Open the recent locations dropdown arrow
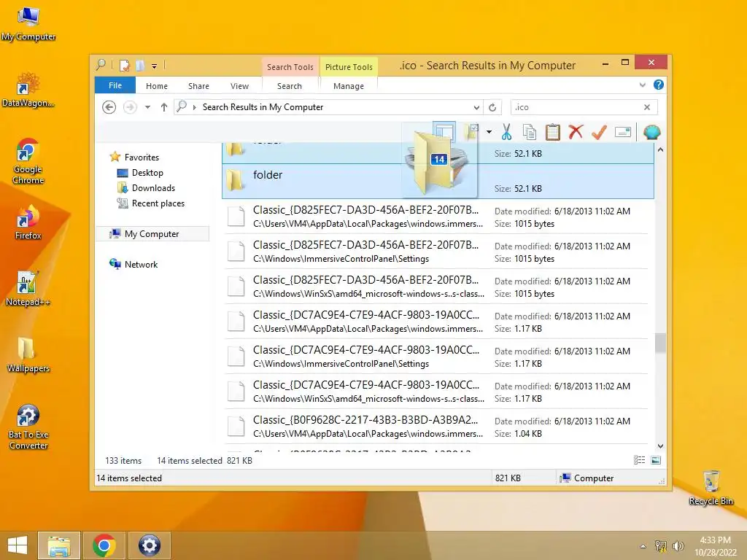This screenshot has height=560, width=747. coord(147,107)
